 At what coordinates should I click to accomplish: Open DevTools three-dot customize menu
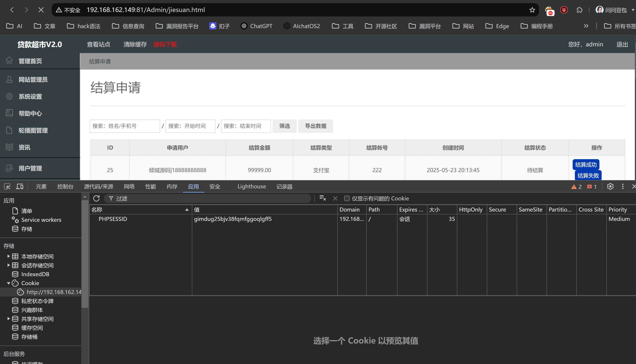pos(623,187)
